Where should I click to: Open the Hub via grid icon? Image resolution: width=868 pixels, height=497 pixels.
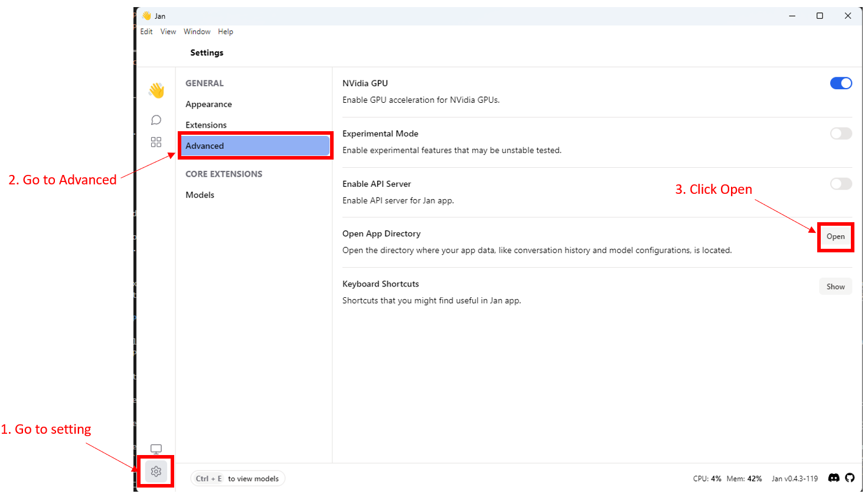click(x=156, y=142)
